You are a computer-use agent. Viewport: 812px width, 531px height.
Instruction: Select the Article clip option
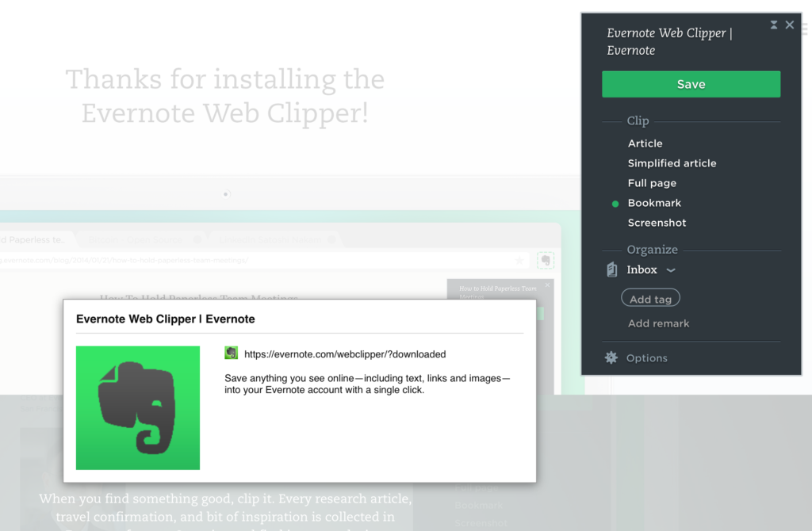[645, 143]
